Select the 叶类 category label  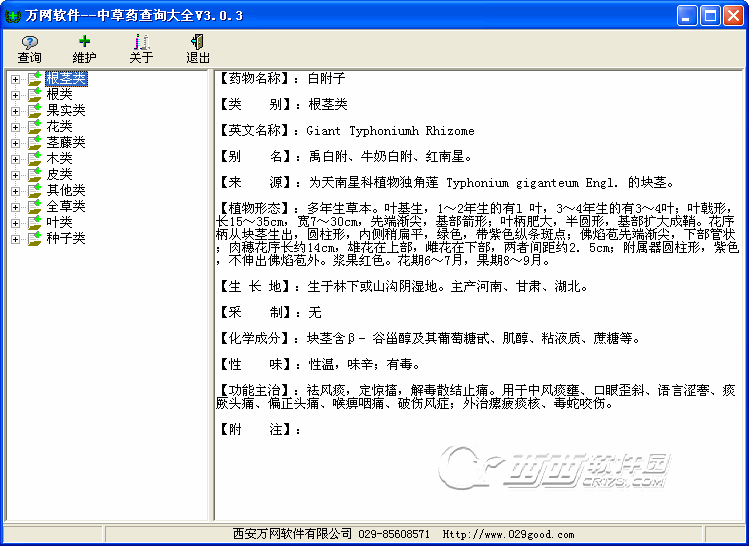[59, 223]
